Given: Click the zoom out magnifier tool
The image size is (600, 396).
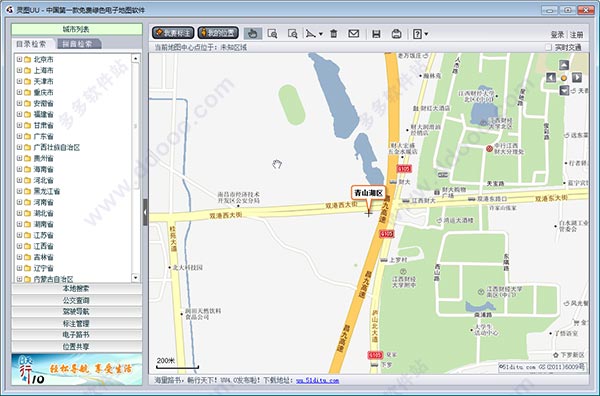Looking at the screenshot, I should pos(293,34).
